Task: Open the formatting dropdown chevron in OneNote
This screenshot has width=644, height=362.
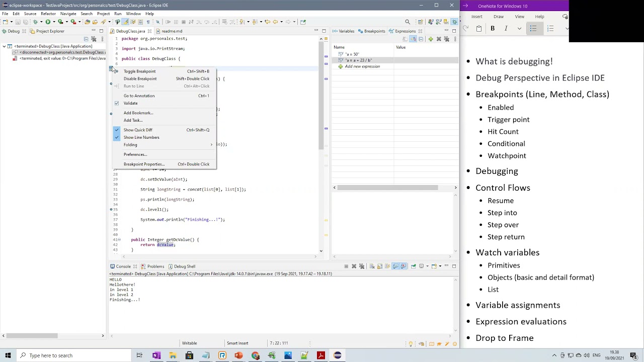Action: [519, 29]
